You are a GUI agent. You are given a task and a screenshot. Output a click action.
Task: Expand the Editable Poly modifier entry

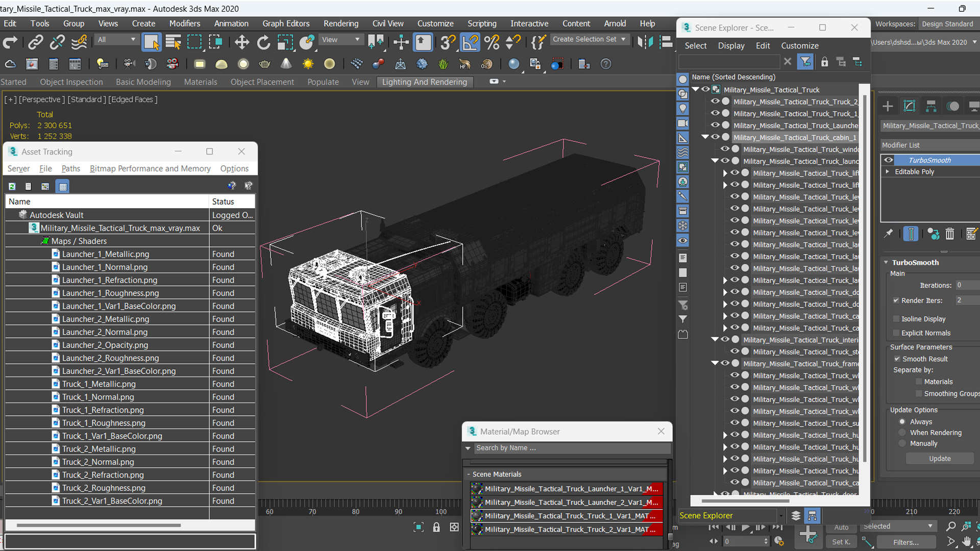[888, 171]
